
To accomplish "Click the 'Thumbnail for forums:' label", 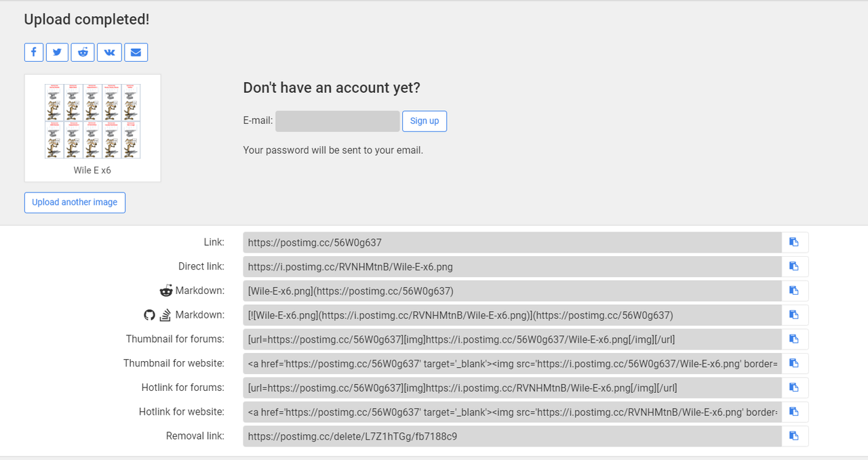I will [175, 339].
